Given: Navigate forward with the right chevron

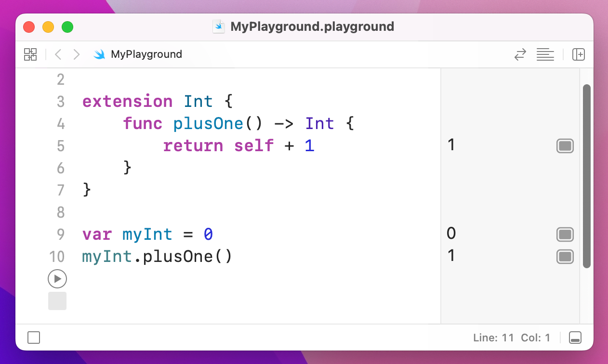Looking at the screenshot, I should [x=76, y=54].
